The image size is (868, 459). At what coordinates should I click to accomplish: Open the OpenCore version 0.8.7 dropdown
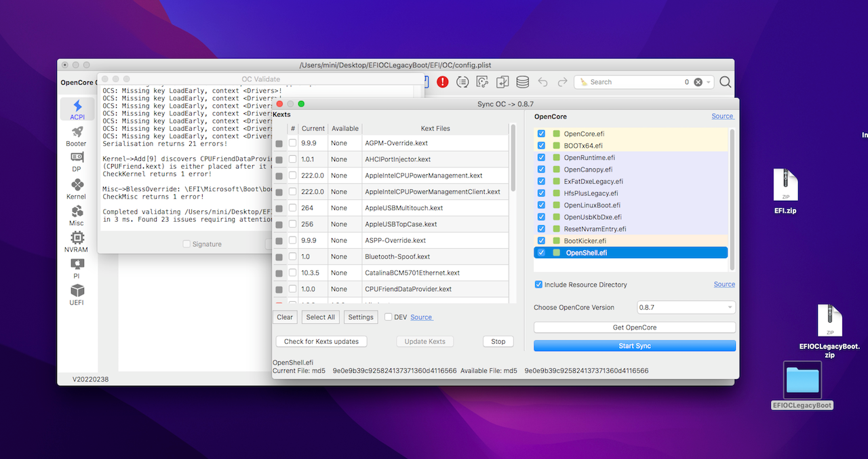[x=686, y=308]
